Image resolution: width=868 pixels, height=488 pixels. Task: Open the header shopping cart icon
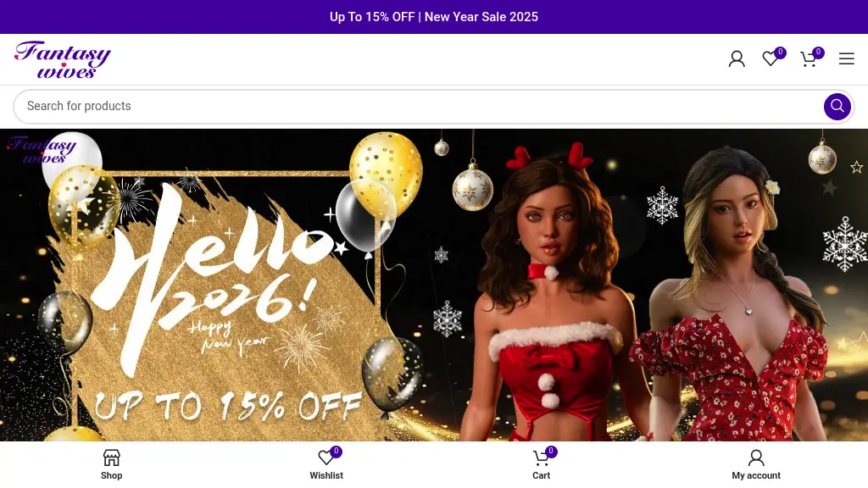point(809,58)
